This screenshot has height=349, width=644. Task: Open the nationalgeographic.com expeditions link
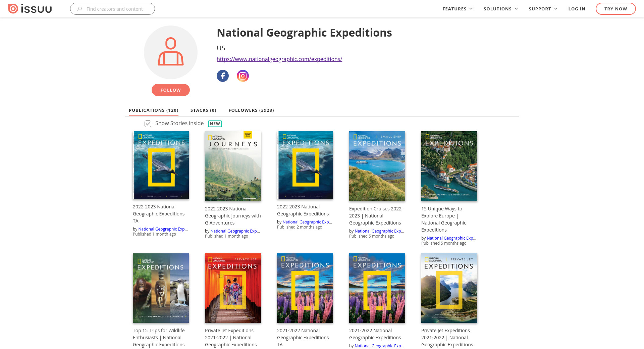279,59
